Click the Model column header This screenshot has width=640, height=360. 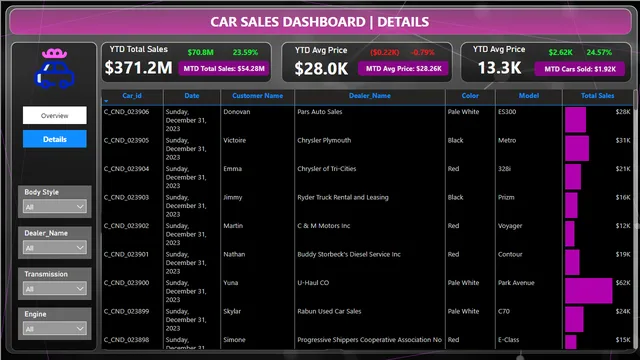click(x=529, y=96)
